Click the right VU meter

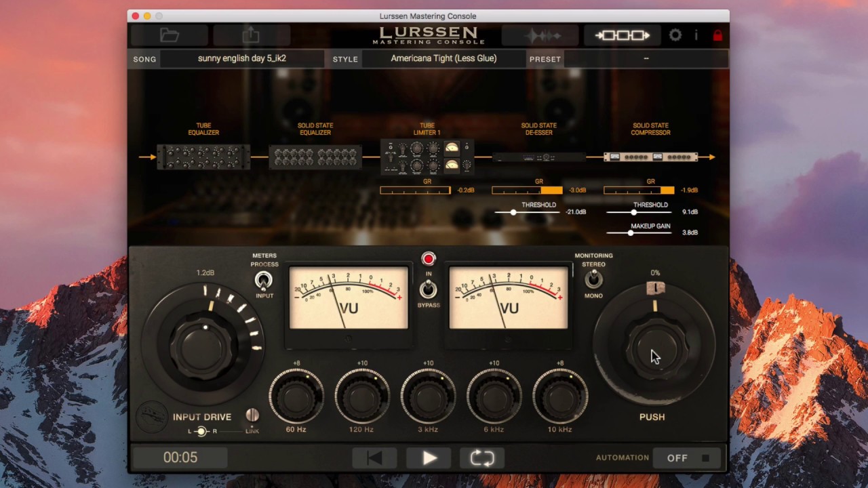[x=509, y=298]
